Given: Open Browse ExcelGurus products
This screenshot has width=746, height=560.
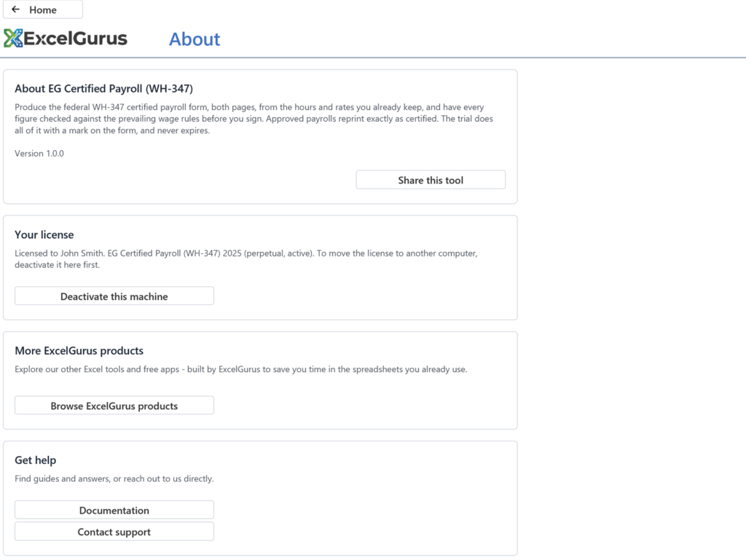Looking at the screenshot, I should click(x=114, y=406).
